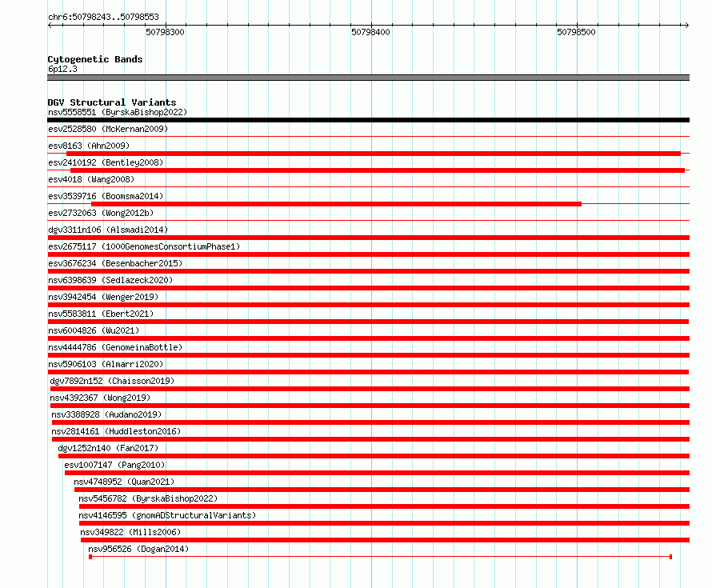Screen dimensions: 712x588
Task: Open the DGV Structural Variants track title
Action: (x=112, y=102)
